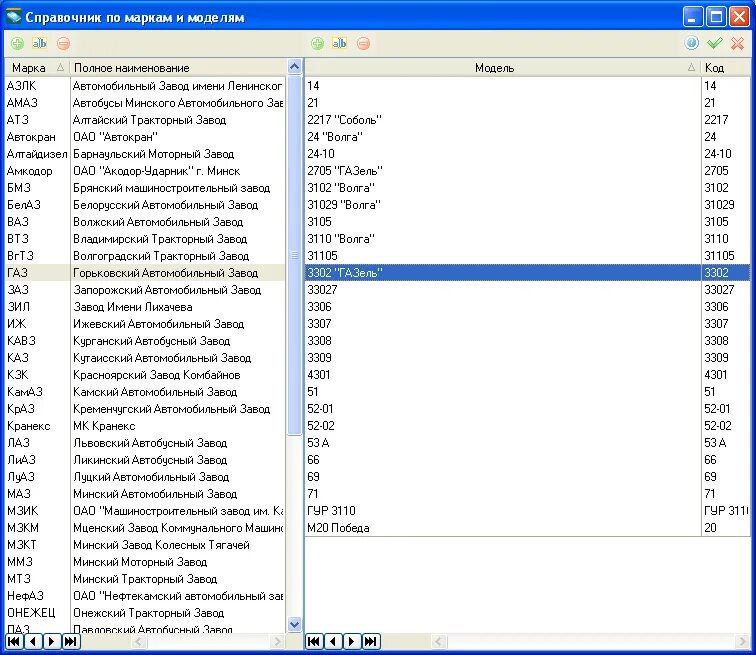Go to last record in the models list
Screen dimensions: 756x655
[371, 641]
